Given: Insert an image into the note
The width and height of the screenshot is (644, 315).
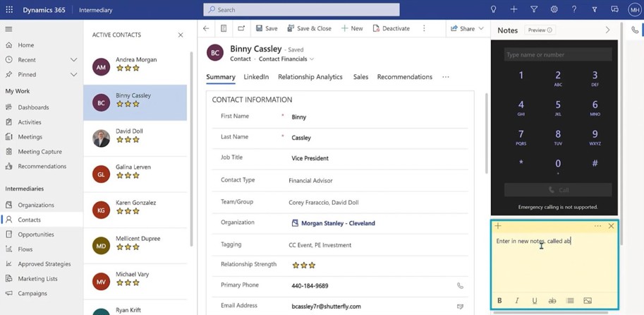Looking at the screenshot, I should pos(588,301).
